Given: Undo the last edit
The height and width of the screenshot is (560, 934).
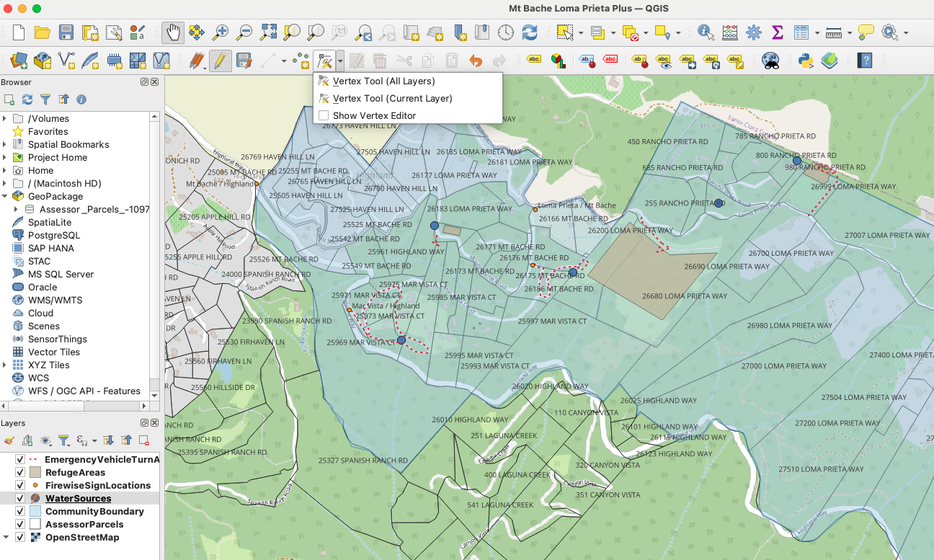Looking at the screenshot, I should (x=476, y=61).
